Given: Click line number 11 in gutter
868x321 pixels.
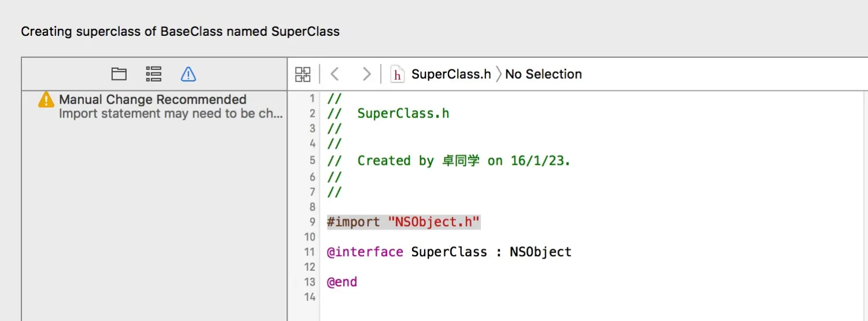Looking at the screenshot, I should [310, 252].
